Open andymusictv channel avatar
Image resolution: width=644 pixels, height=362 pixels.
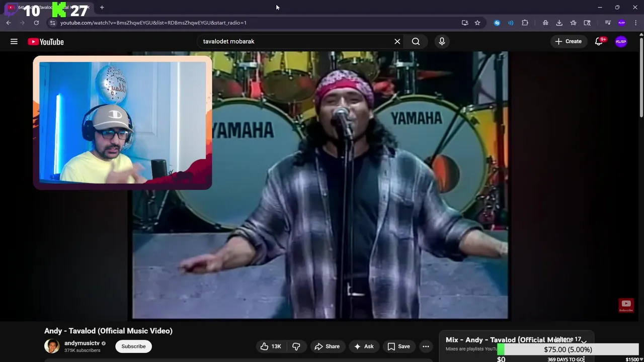[52, 346]
